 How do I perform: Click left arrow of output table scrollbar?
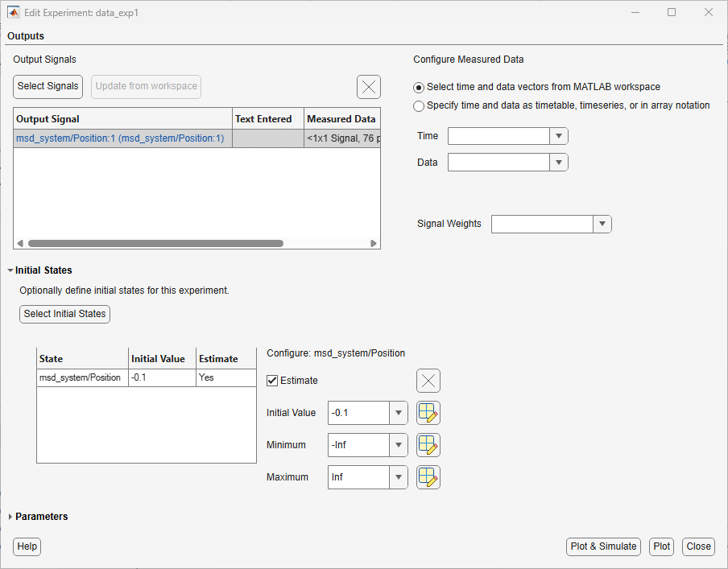(20, 243)
